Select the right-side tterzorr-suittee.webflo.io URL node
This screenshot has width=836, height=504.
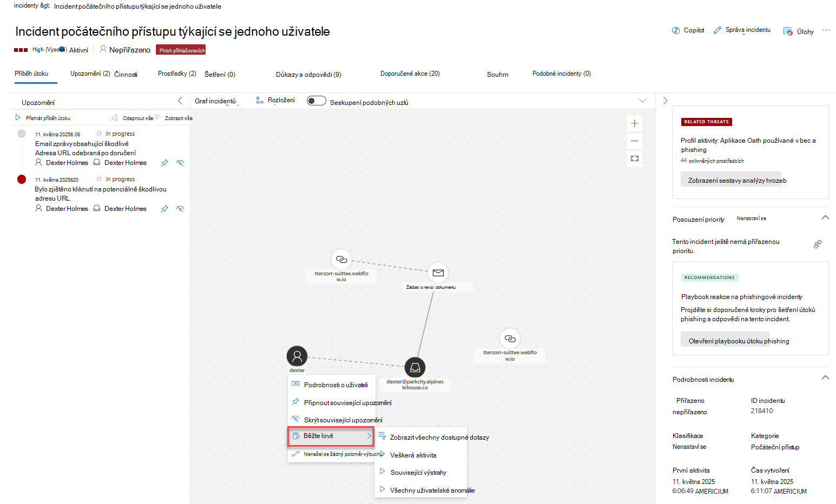tap(510, 339)
